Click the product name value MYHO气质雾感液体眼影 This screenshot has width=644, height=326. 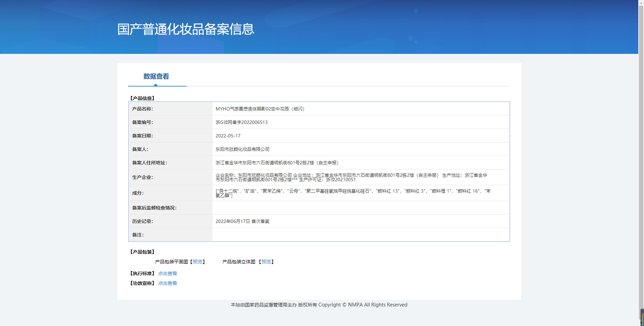pyautogui.click(x=260, y=109)
